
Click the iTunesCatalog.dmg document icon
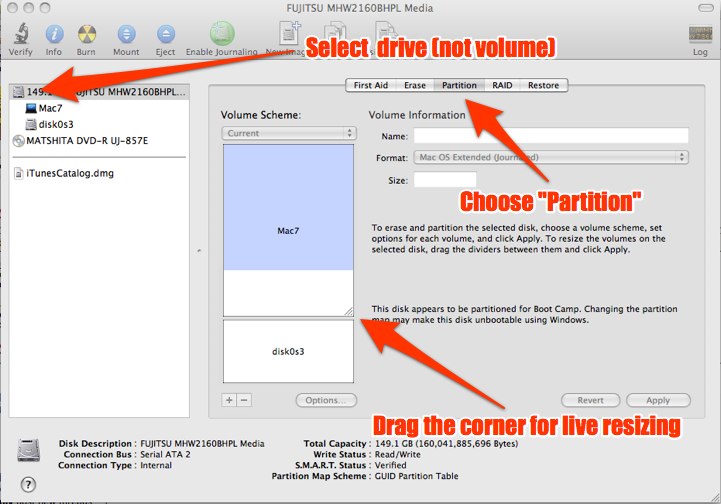19,173
